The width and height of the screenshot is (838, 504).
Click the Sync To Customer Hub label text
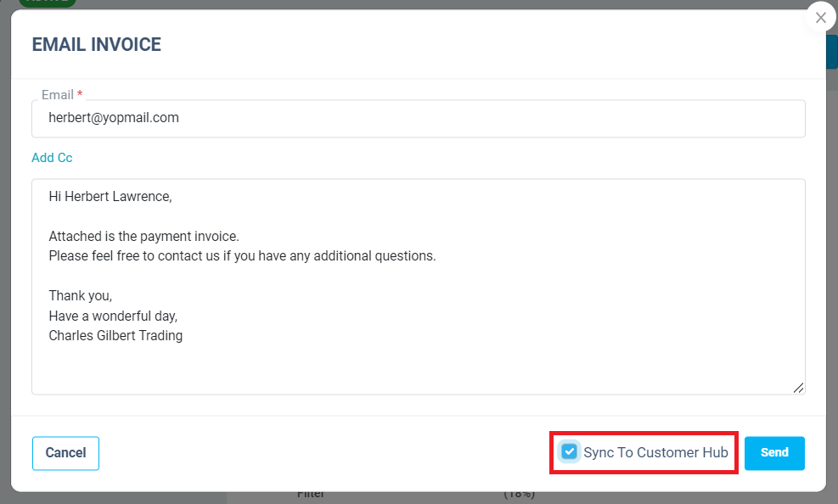tap(655, 453)
